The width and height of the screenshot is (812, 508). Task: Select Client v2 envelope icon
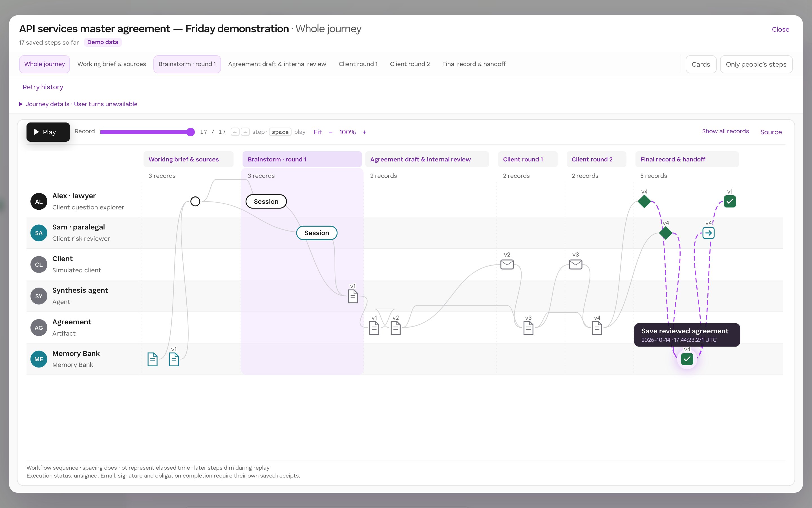pos(507,264)
